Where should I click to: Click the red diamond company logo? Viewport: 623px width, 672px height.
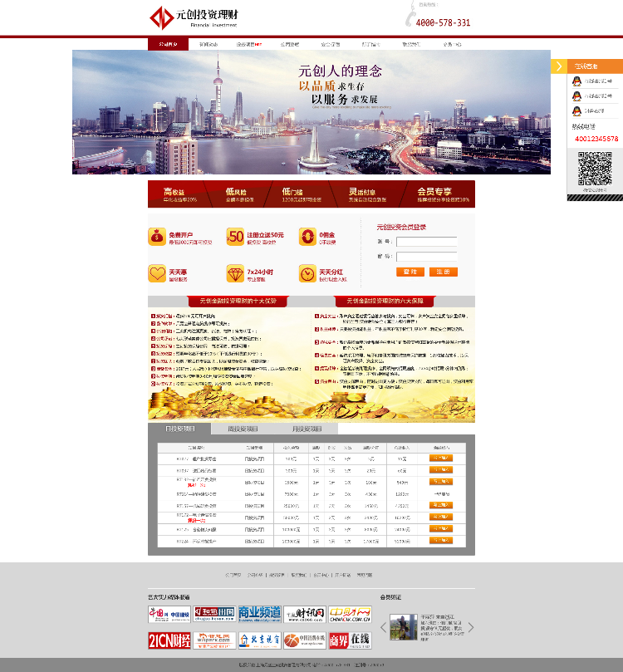point(161,17)
